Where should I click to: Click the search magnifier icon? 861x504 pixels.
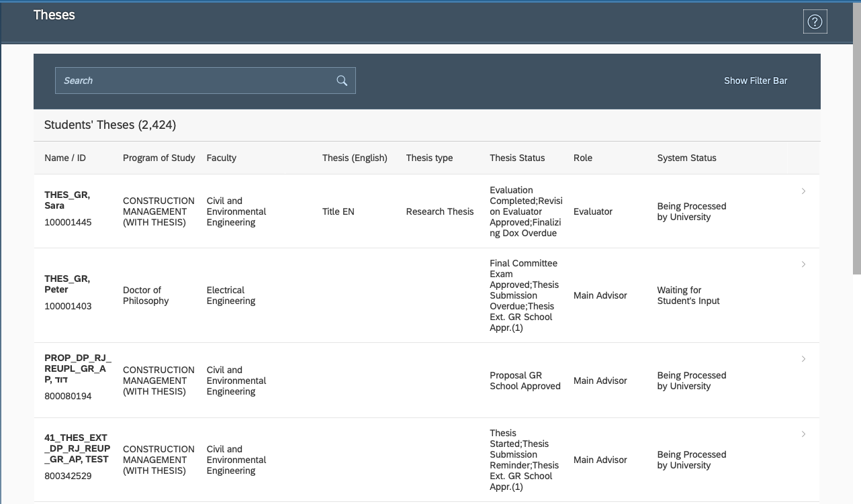pyautogui.click(x=342, y=81)
